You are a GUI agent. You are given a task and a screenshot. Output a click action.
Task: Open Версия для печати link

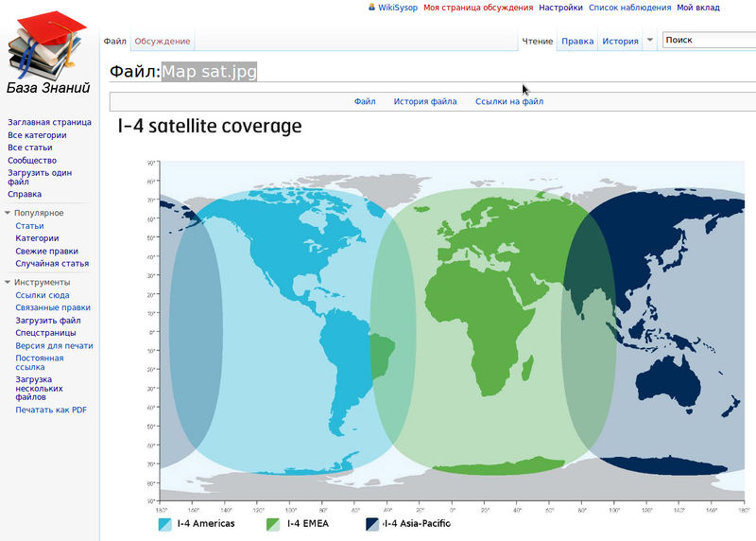(x=54, y=345)
